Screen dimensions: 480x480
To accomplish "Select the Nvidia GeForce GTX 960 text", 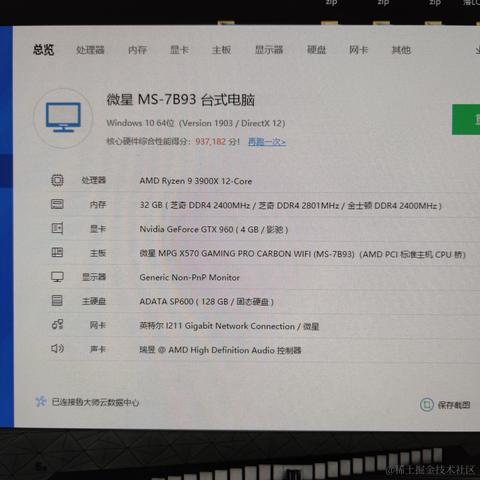I will click(x=214, y=229).
